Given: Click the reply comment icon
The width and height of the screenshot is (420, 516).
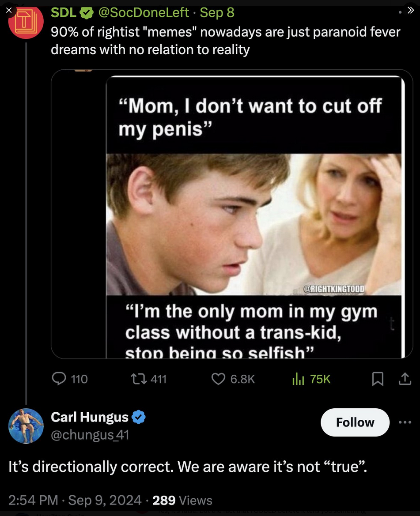Looking at the screenshot, I should (x=59, y=379).
